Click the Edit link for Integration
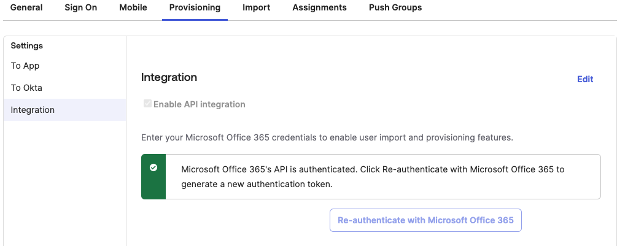Screen dimensions: 644x246 point(585,79)
